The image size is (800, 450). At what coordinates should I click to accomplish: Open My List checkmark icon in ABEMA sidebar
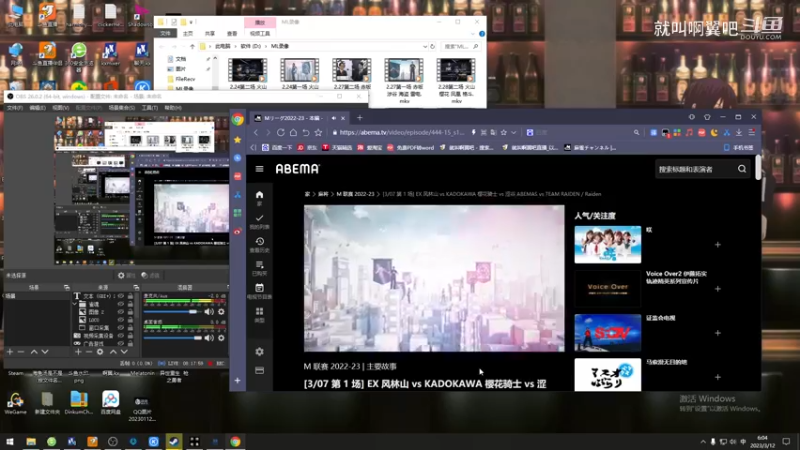pyautogui.click(x=259, y=218)
